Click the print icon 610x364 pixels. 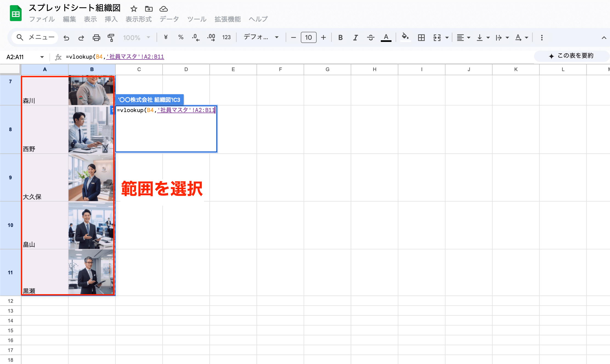tap(96, 38)
